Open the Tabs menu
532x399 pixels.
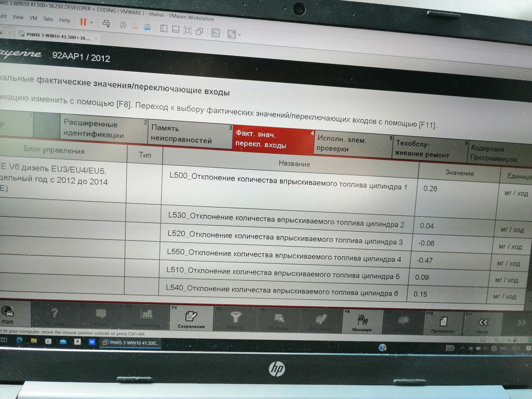[48, 19]
